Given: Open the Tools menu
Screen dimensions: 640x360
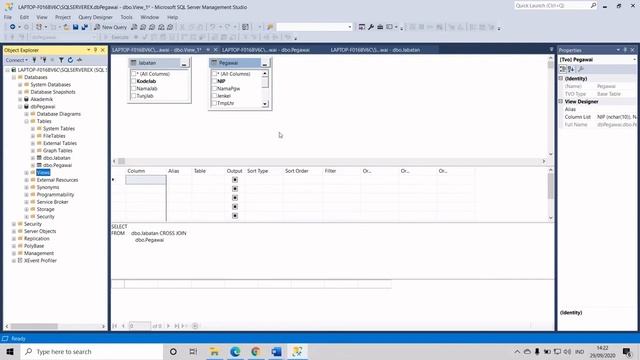Looking at the screenshot, I should tap(126, 17).
